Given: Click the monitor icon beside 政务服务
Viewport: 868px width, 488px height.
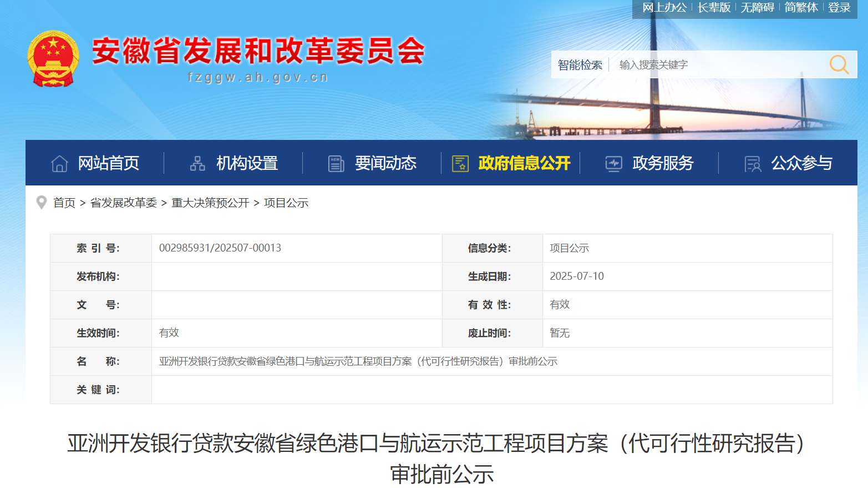Looking at the screenshot, I should point(613,164).
